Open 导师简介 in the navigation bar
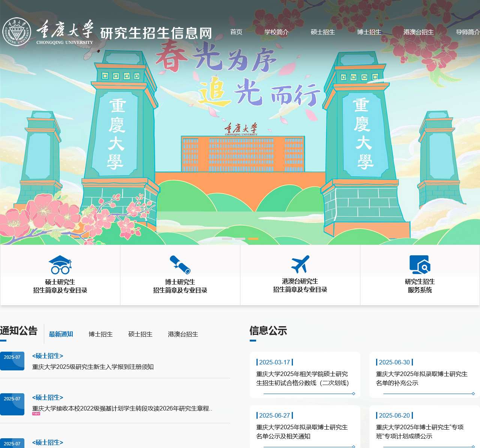 (467, 32)
